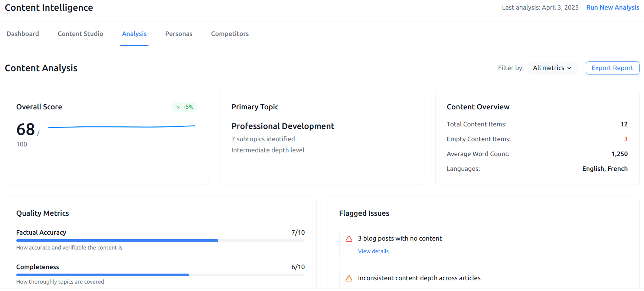Open the Competitors tab

230,34
